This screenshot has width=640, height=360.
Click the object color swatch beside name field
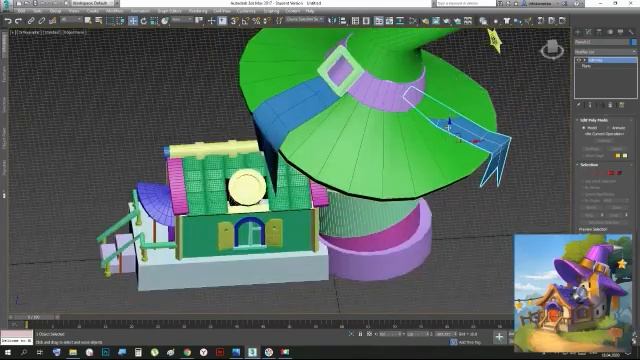(x=633, y=42)
